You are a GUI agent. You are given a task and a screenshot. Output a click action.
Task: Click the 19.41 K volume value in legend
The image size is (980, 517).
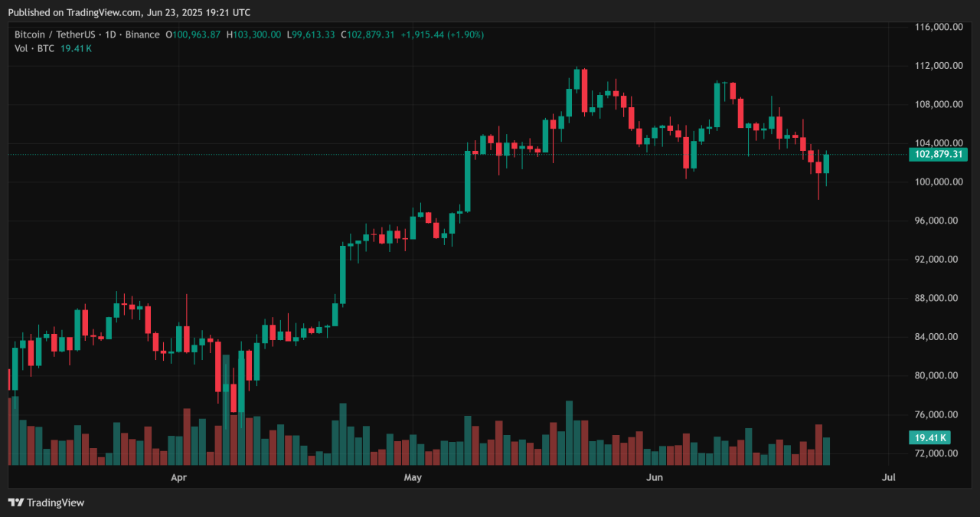pyautogui.click(x=76, y=48)
